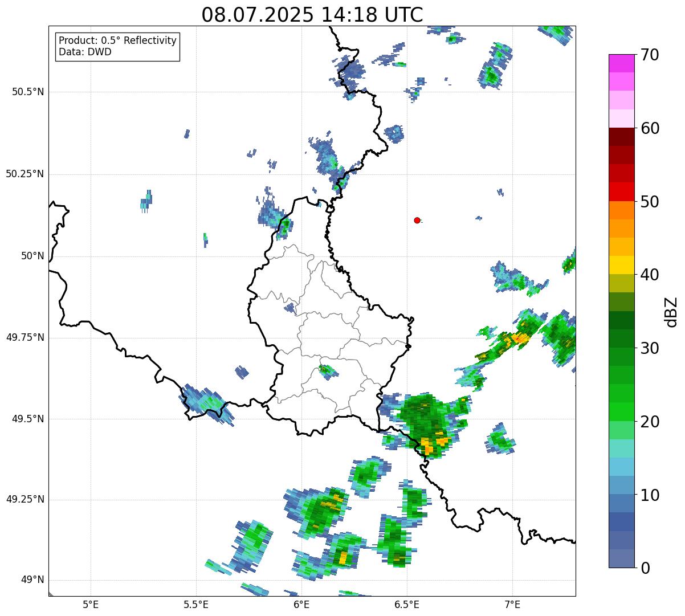The width and height of the screenshot is (685, 616).
Task: Click the 60 colorbar tick label
Action: [x=650, y=128]
